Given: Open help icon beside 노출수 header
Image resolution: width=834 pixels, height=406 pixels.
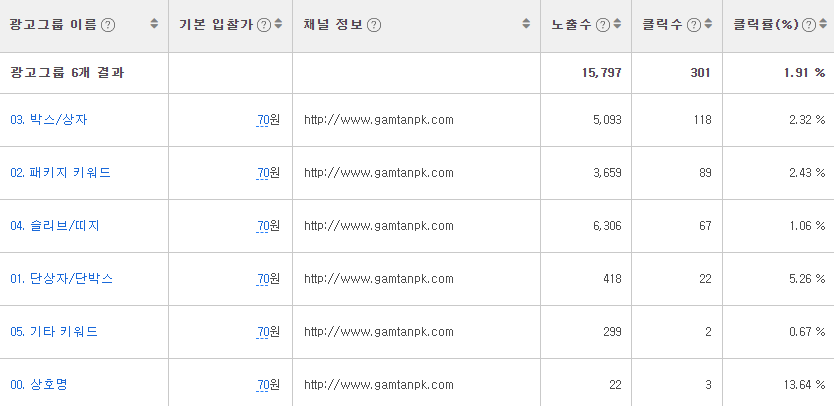Looking at the screenshot, I should coord(603,25).
